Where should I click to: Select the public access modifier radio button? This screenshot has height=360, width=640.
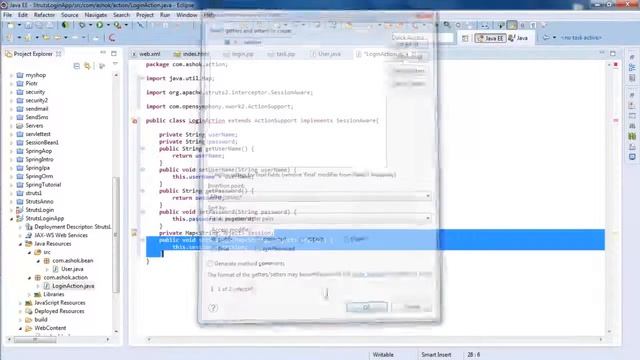214,239
